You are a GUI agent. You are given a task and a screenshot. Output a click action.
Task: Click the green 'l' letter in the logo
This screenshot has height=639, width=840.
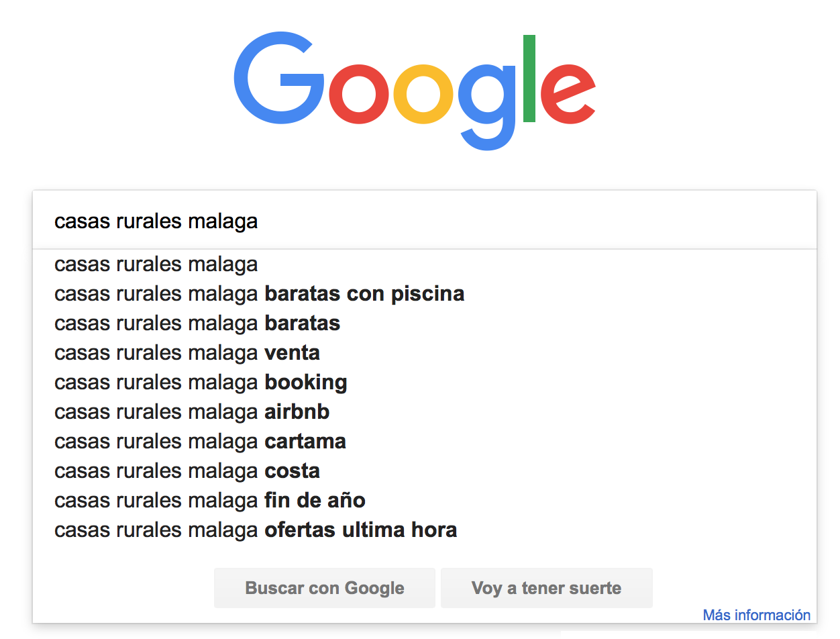(x=529, y=79)
